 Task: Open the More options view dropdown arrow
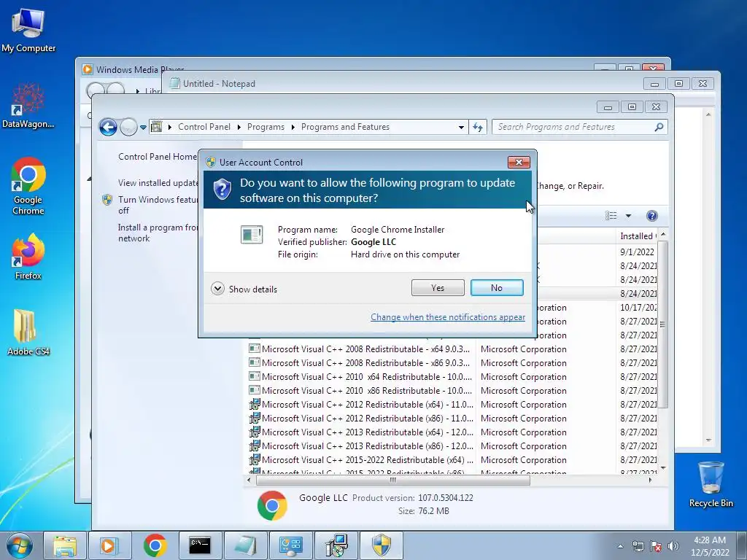coord(628,216)
